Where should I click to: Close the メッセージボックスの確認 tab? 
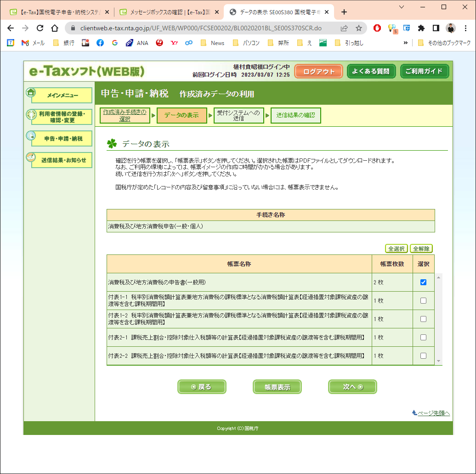pyautogui.click(x=217, y=12)
